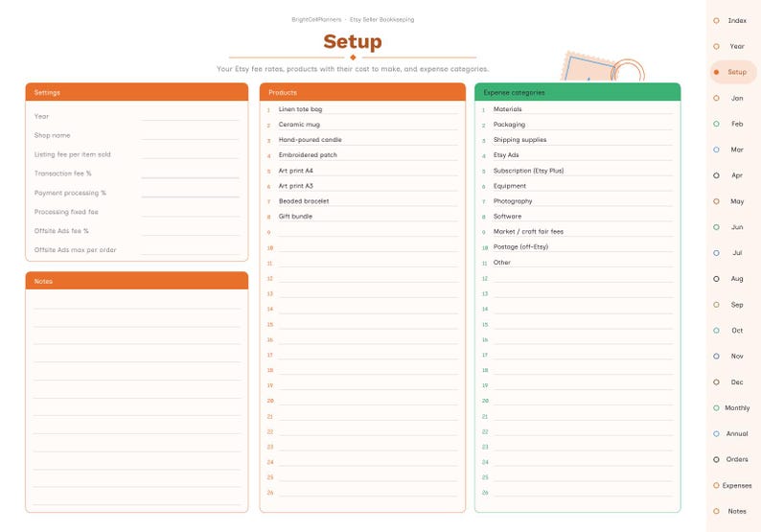Image resolution: width=761 pixels, height=532 pixels.
Task: Jump to the Sep tab
Action: [x=733, y=305]
